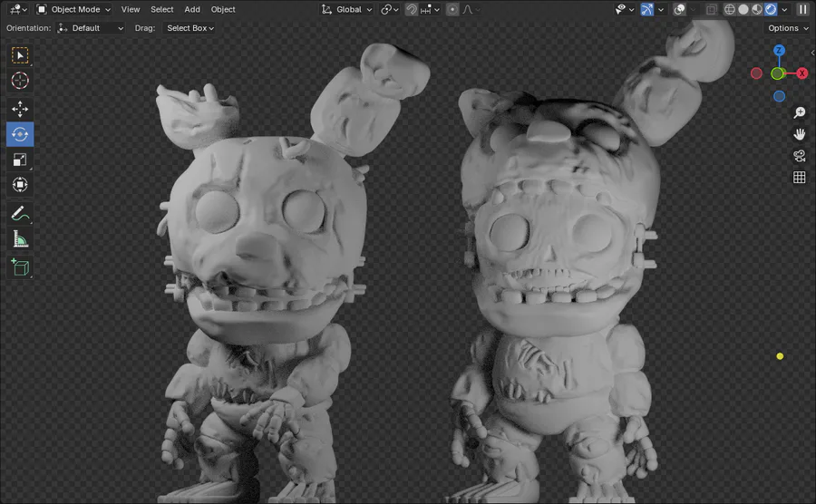Open the Object Mode dropdown
The height and width of the screenshot is (504, 816).
click(74, 9)
